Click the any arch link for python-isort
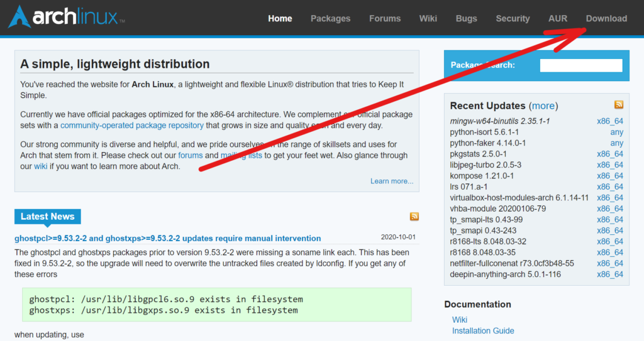644x341 pixels. point(616,132)
